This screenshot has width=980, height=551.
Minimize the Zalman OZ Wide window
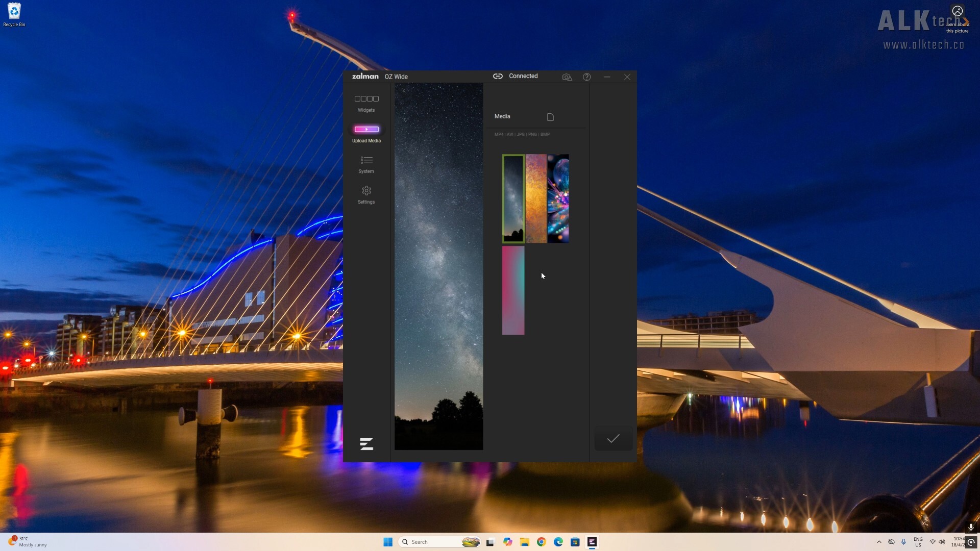pos(607,77)
